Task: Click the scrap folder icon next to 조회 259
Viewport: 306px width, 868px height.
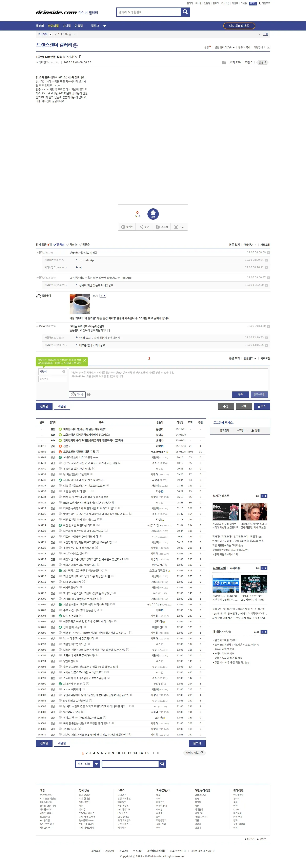Action: click(224, 63)
